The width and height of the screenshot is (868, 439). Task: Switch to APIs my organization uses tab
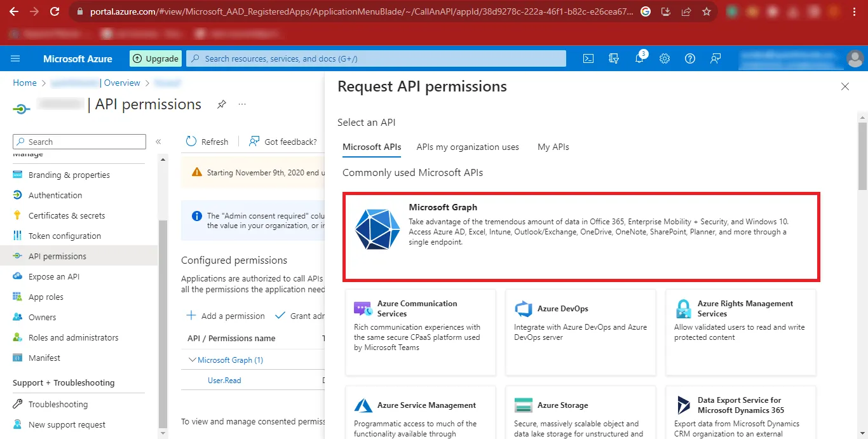468,147
